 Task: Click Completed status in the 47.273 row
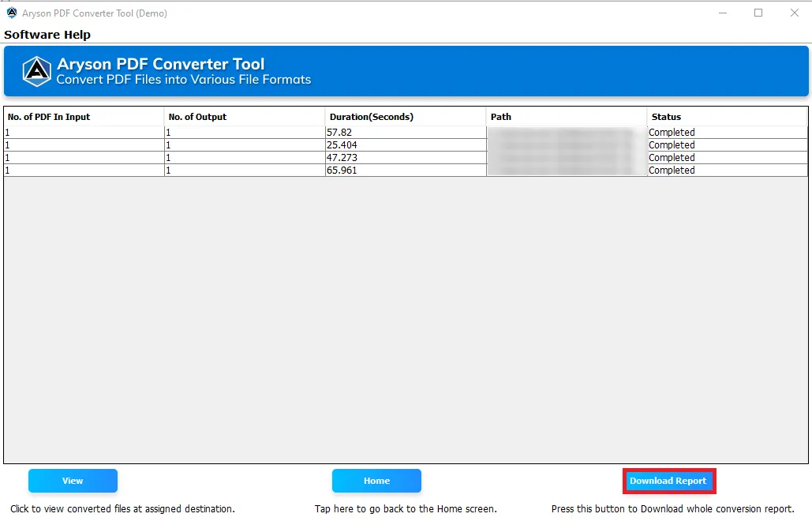click(727, 157)
